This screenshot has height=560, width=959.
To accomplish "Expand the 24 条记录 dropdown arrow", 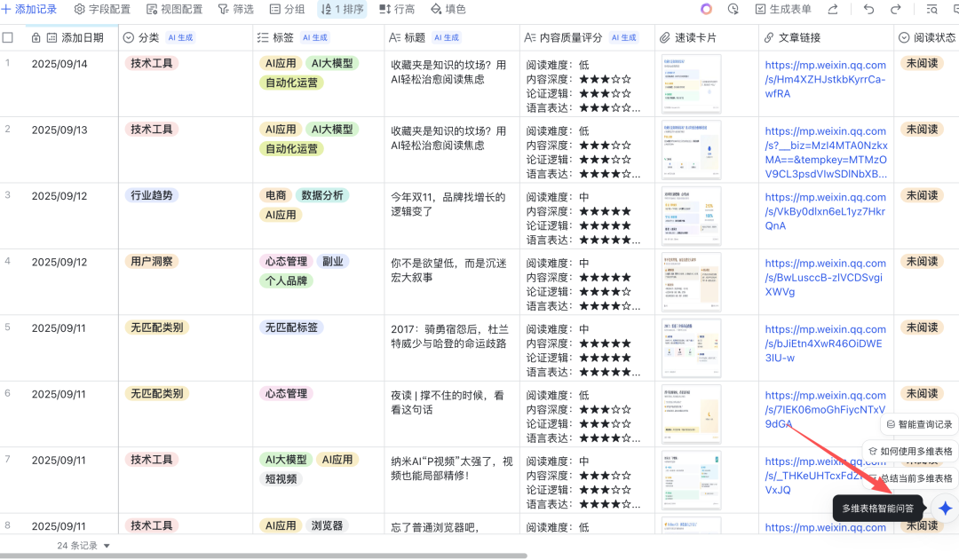I will coord(107,546).
